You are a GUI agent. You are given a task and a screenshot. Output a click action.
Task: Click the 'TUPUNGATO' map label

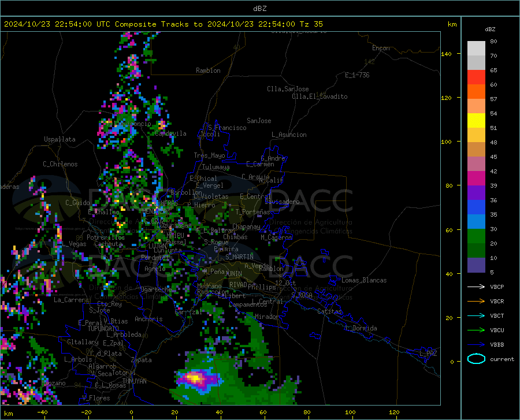click(103, 329)
